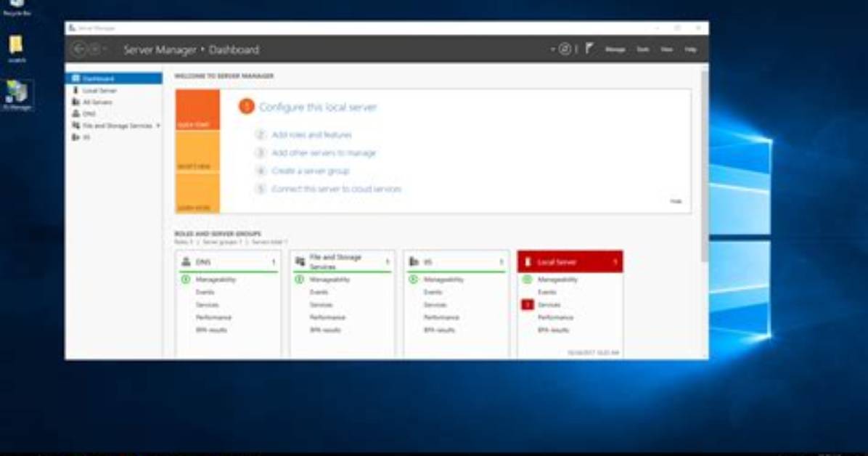This screenshot has width=868, height=456.
Task: Click Configure this local server link
Action: [318, 107]
